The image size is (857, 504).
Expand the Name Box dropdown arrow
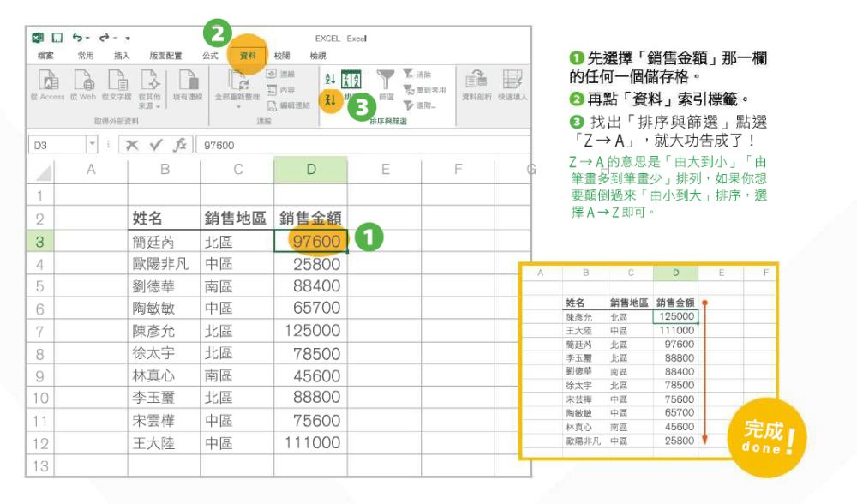click(92, 144)
